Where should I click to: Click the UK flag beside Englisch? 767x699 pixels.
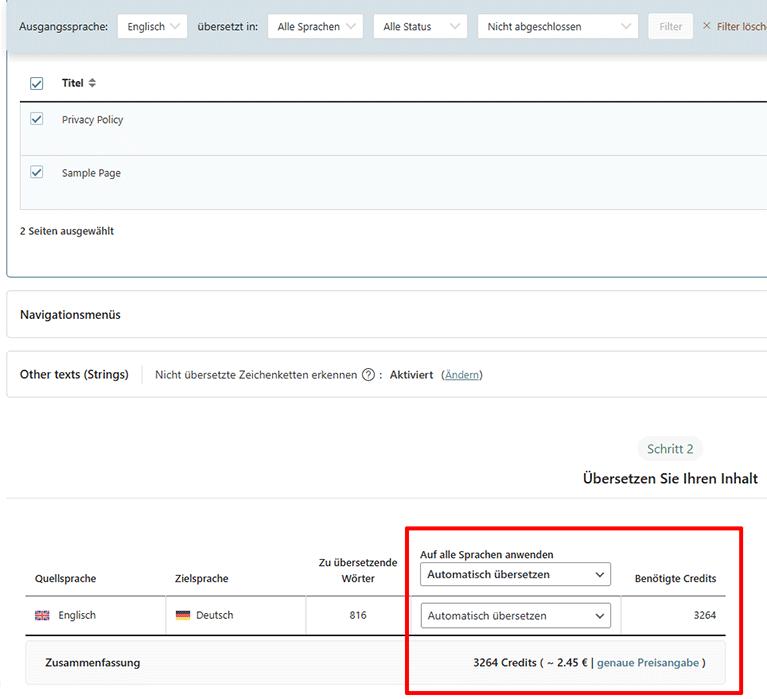pos(42,615)
